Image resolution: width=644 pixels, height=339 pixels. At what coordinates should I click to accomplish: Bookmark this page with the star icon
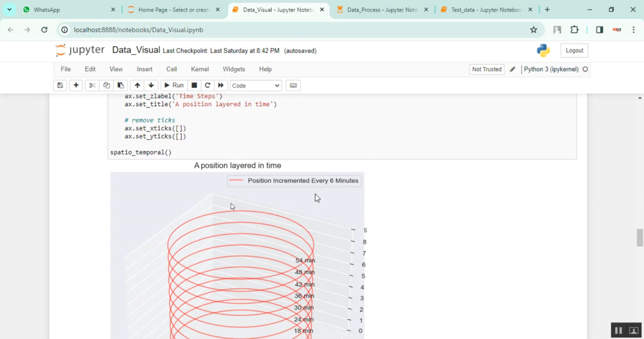[x=533, y=30]
